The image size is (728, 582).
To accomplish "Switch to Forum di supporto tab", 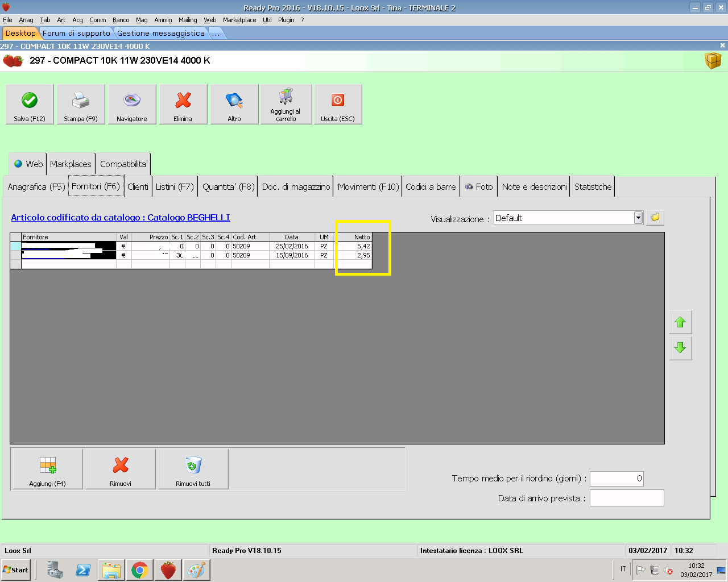I will pos(76,33).
